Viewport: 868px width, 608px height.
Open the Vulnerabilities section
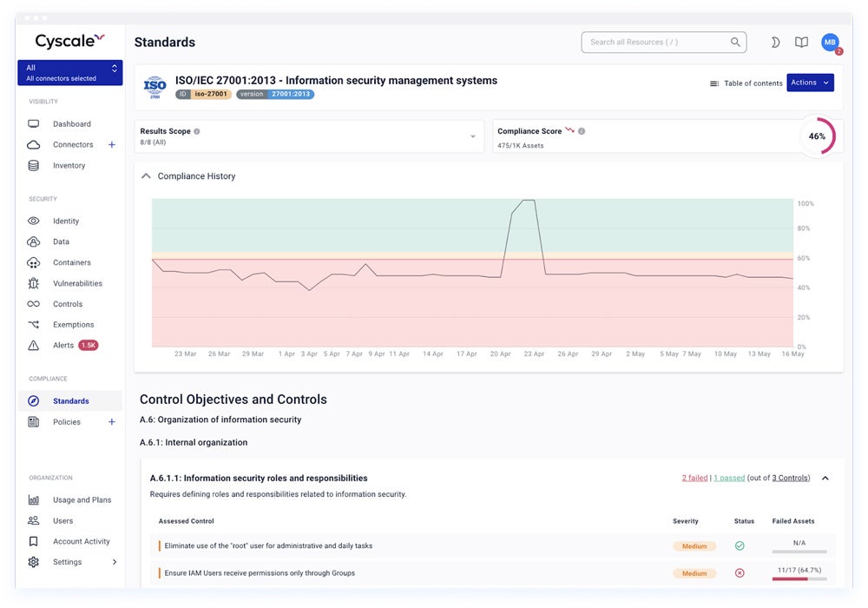77,283
